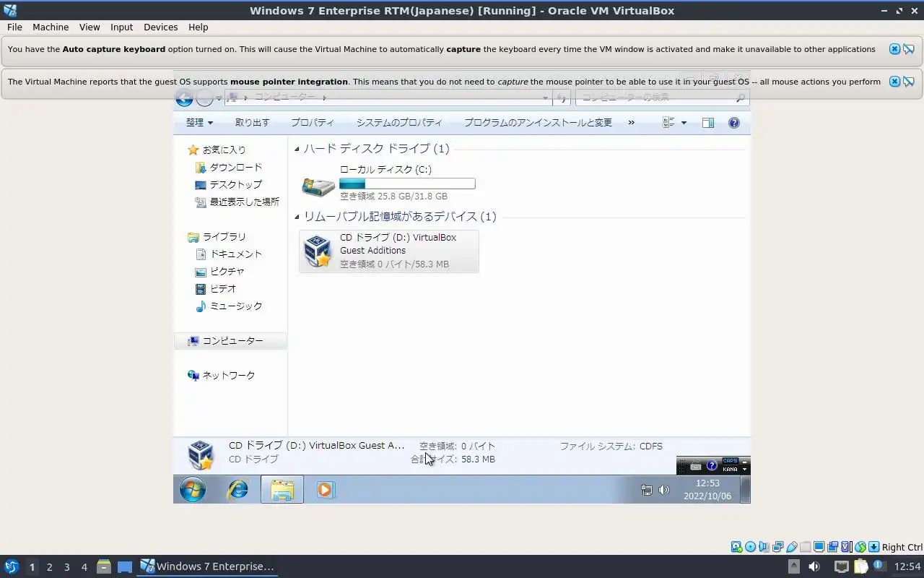Select お気に入り in the navigation pane
The width and height of the screenshot is (924, 578).
(217, 150)
